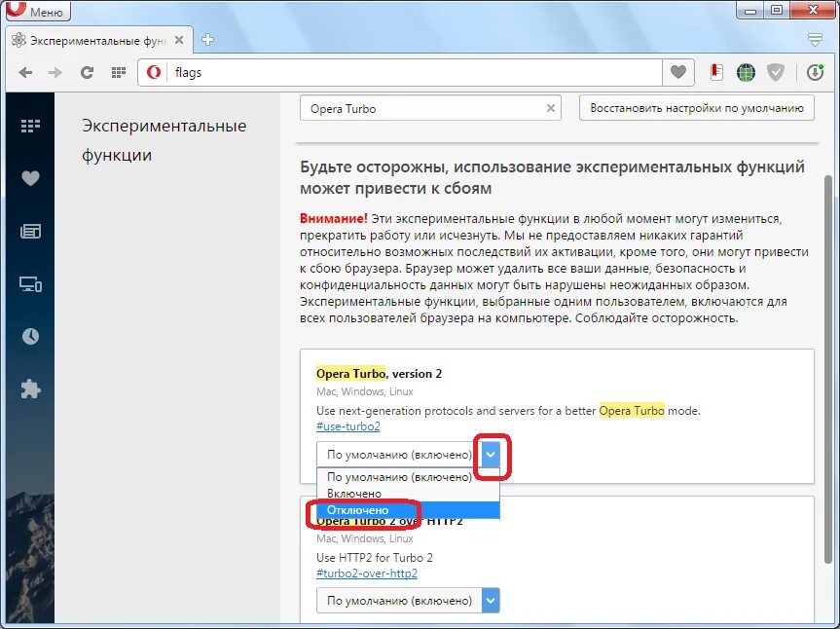
Task: Open Bookmarks heart in the sidebar
Action: (x=30, y=178)
